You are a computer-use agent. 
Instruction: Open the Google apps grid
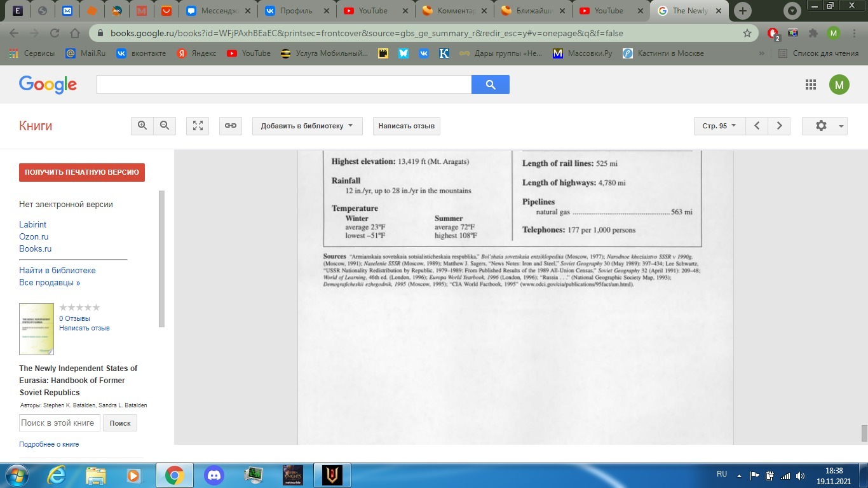click(811, 85)
